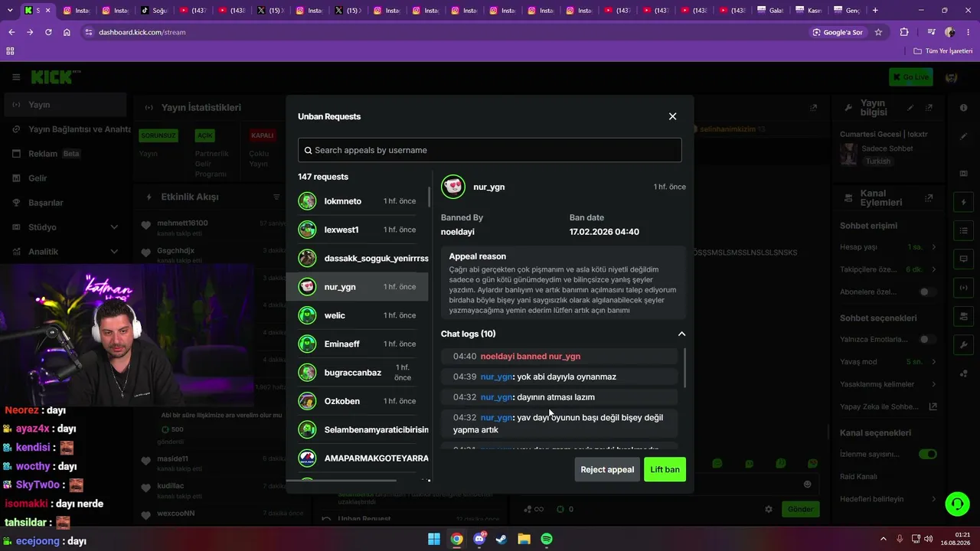The height and width of the screenshot is (551, 980).
Task: Collapse the Chat logs section
Action: point(681,334)
